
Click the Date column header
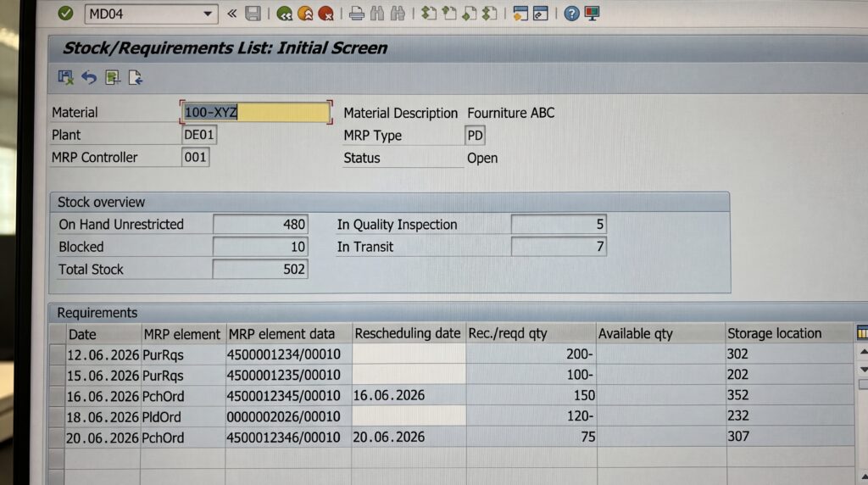coord(103,334)
